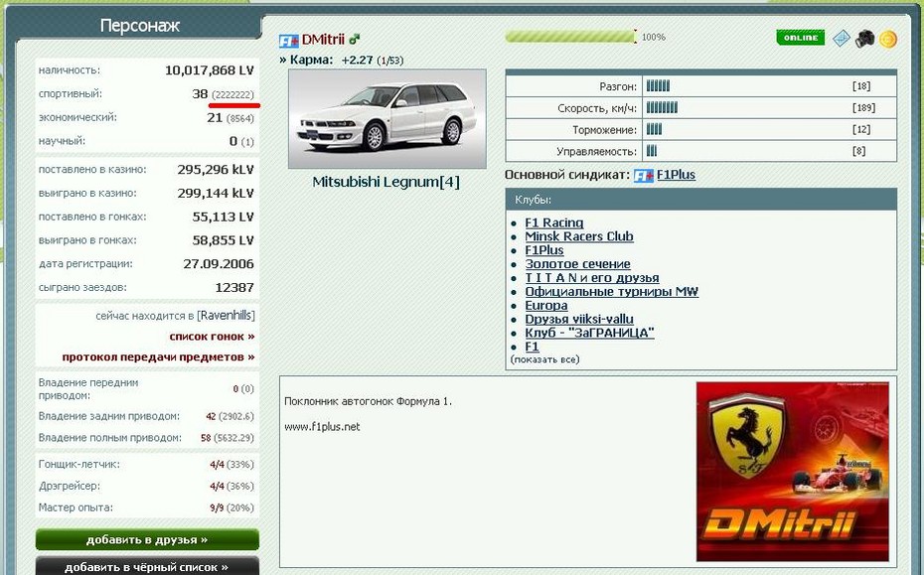Click the поставлено в гонках value 55,113 LV
The height and width of the screenshot is (575, 924).
click(x=223, y=216)
